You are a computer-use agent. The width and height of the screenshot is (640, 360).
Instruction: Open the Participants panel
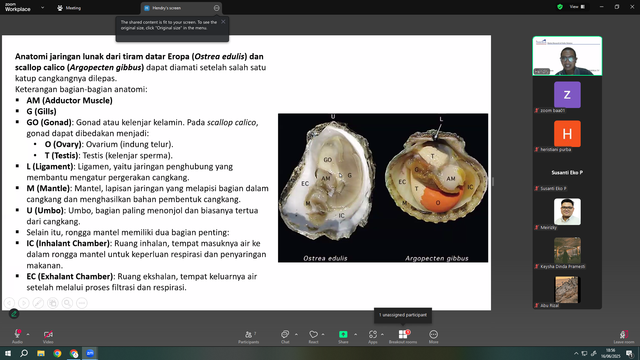pos(249,336)
